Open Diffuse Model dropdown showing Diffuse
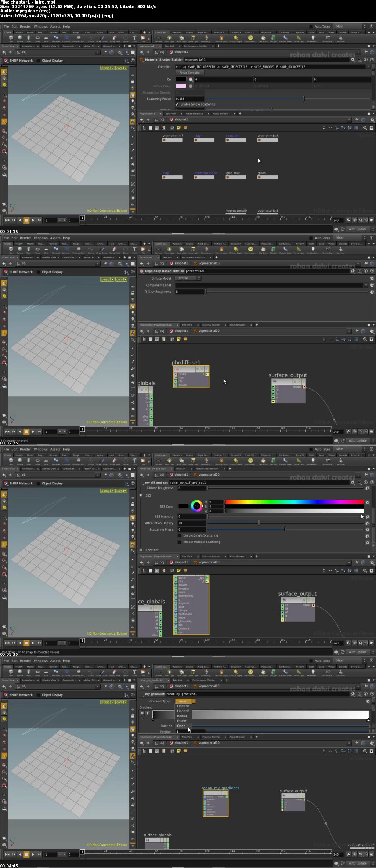The height and width of the screenshot is (868, 376). 188,278
